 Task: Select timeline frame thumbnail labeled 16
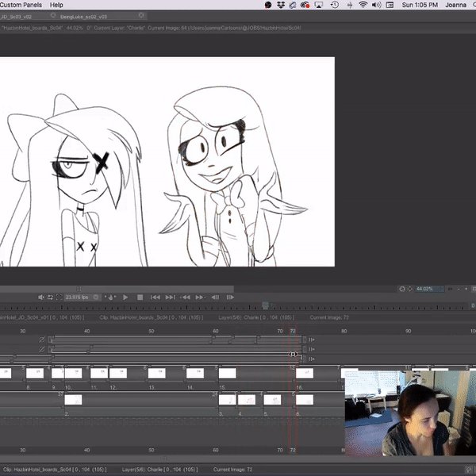pyautogui.click(x=305, y=373)
